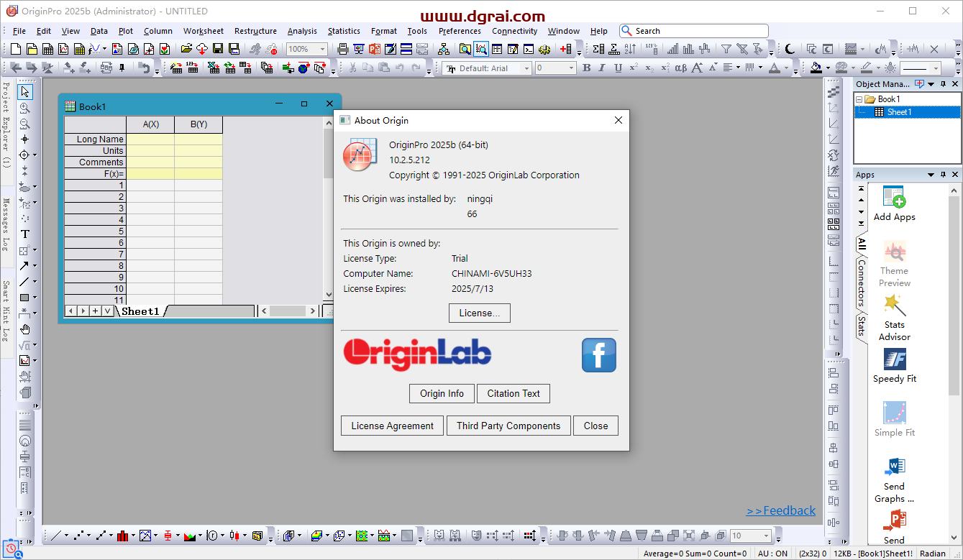Click the Italic formatting icon

coord(603,68)
